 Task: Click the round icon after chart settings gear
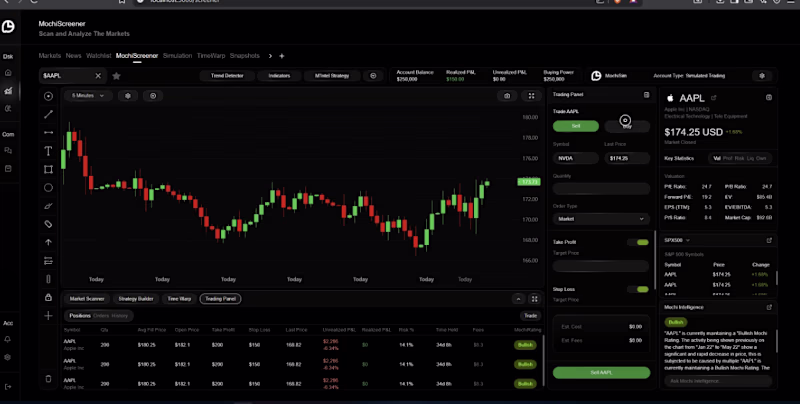point(153,96)
